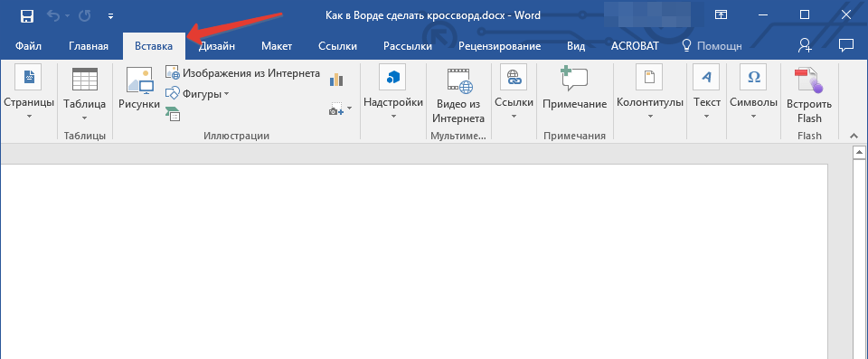Open the Текст group dropdown

[x=707, y=92]
